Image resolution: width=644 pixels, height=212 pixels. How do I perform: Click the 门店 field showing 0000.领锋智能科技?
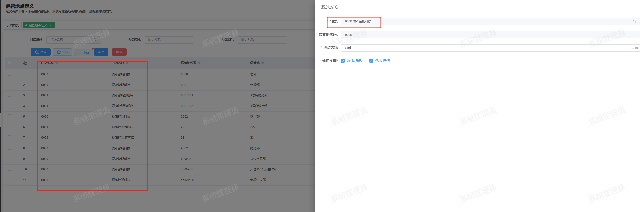(x=485, y=21)
